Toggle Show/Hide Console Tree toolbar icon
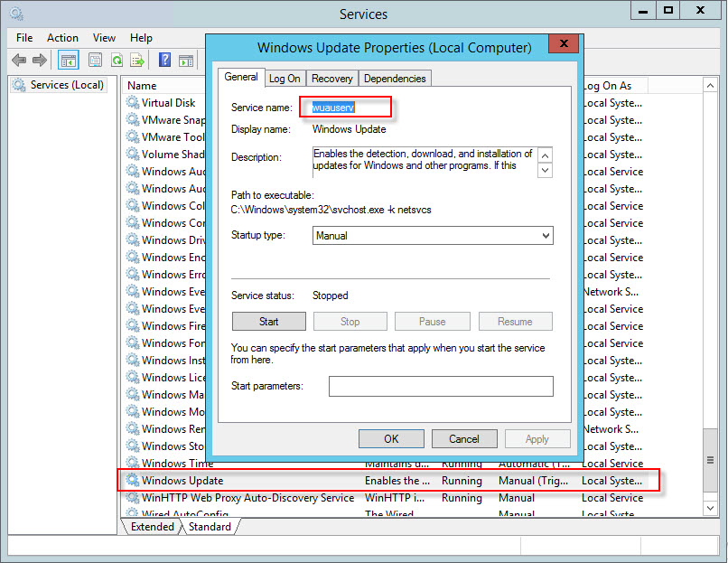Image resolution: width=728 pixels, height=563 pixels. [x=69, y=60]
